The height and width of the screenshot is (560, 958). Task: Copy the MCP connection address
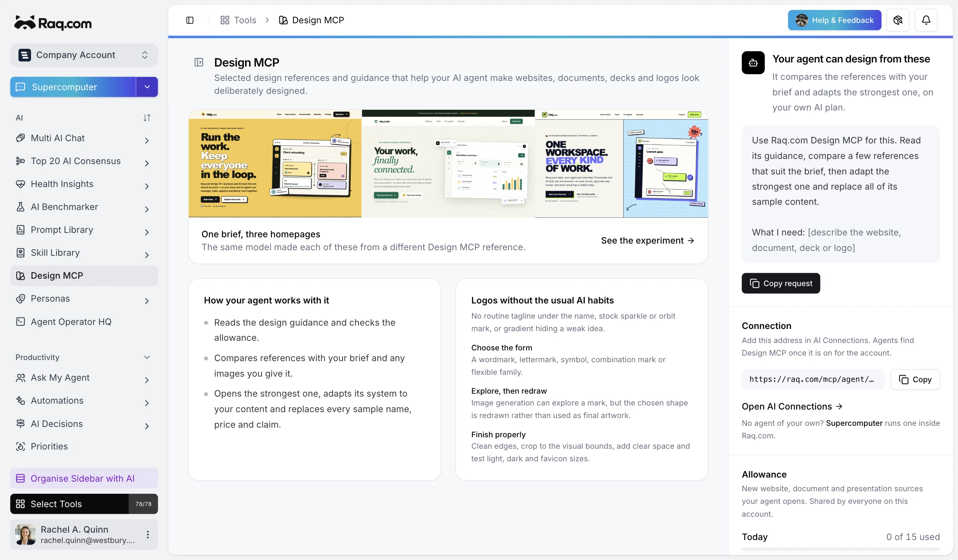point(915,379)
